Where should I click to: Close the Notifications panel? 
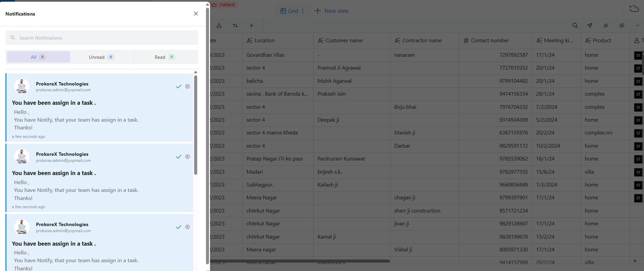tap(196, 14)
